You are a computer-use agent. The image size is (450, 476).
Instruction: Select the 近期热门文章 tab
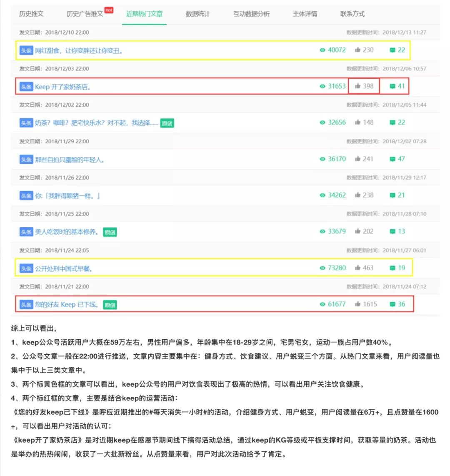145,14
